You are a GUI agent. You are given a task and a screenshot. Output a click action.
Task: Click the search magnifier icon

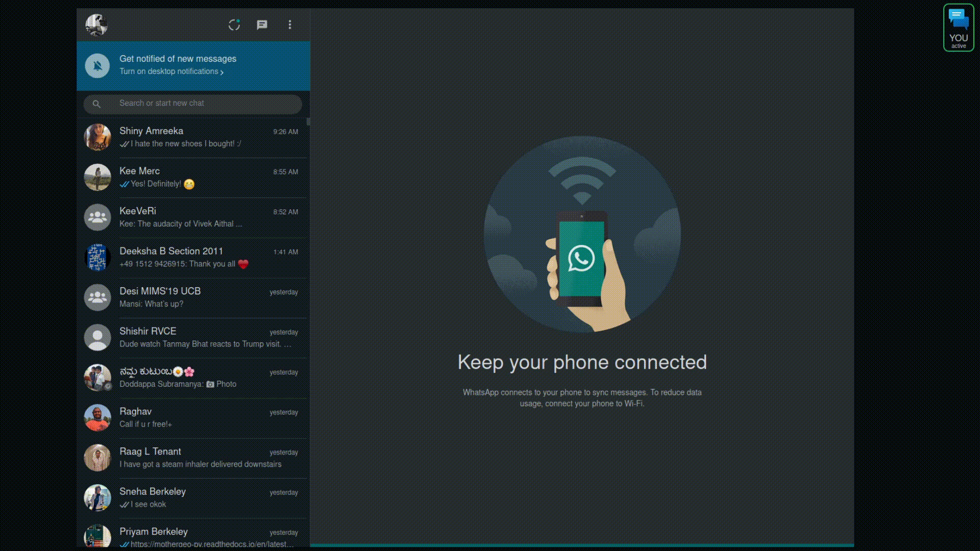(96, 104)
